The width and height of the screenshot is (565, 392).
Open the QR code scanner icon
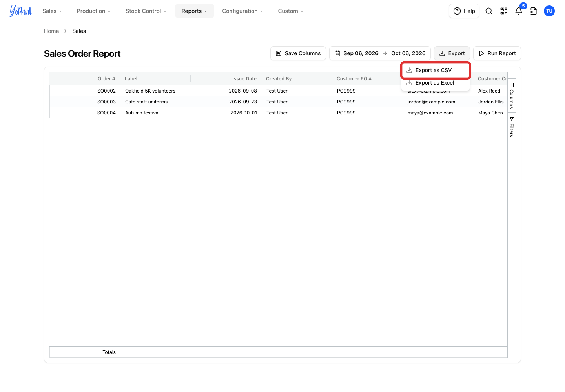(504, 11)
